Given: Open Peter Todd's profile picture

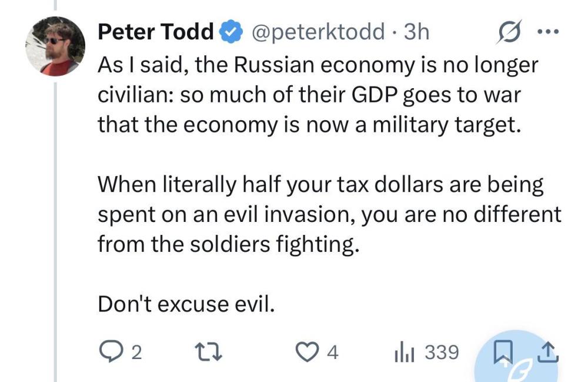Looking at the screenshot, I should (56, 46).
